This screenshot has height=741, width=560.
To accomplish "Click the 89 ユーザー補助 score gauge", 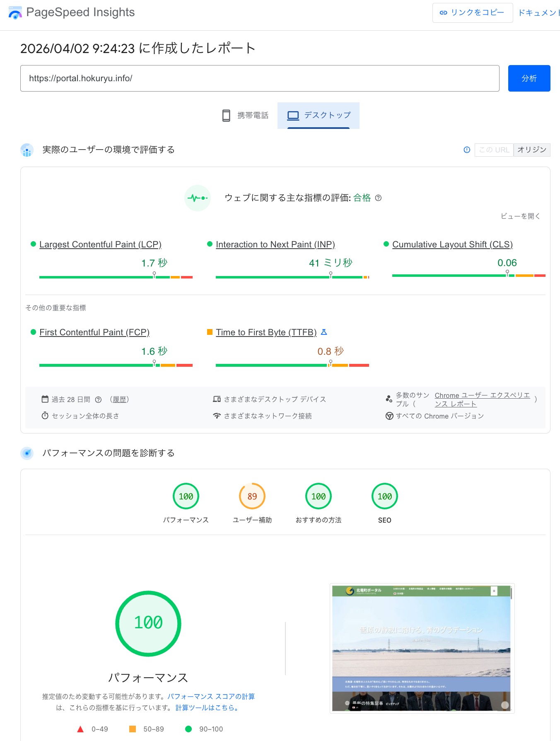I will 252,496.
